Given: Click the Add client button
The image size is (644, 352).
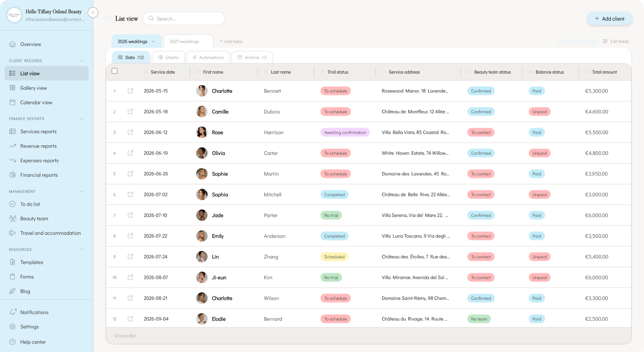Looking at the screenshot, I should point(610,19).
